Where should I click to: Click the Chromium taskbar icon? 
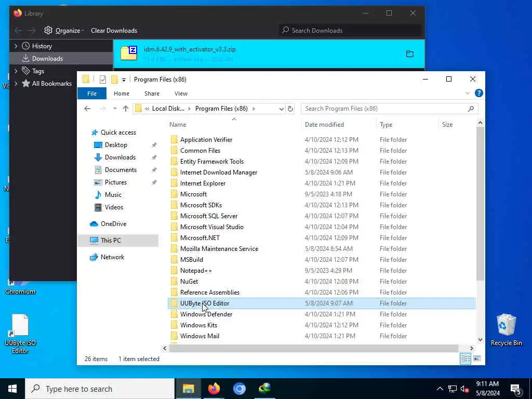click(x=239, y=389)
